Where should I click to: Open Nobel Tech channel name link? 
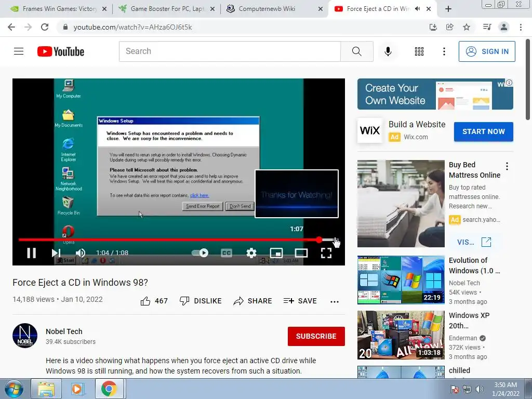[x=64, y=331]
